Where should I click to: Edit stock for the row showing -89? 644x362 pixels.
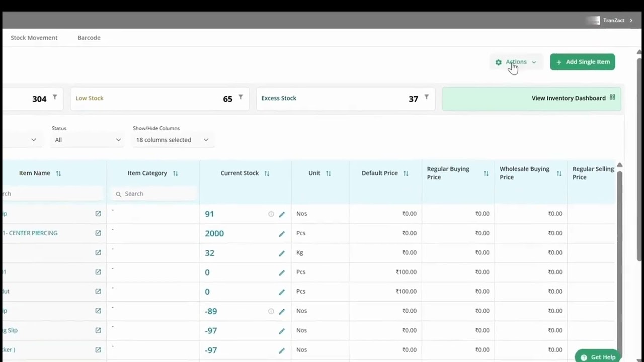click(x=282, y=311)
